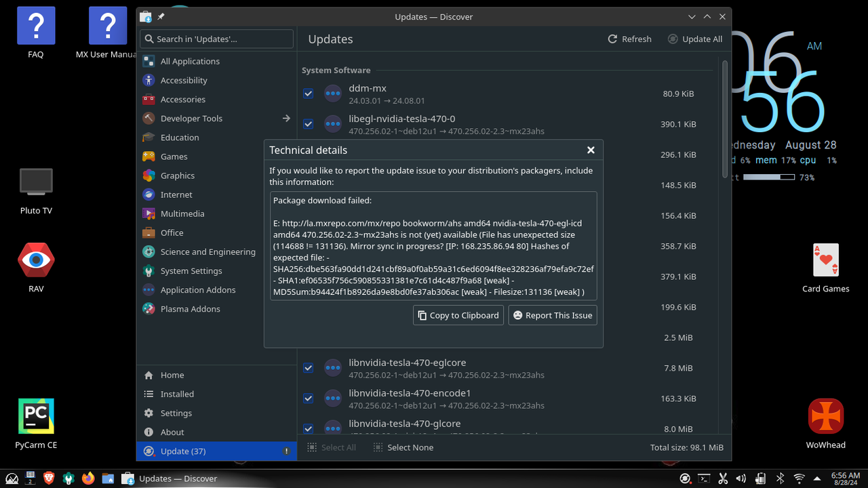Click the scissors clipboard tray icon

point(723,479)
